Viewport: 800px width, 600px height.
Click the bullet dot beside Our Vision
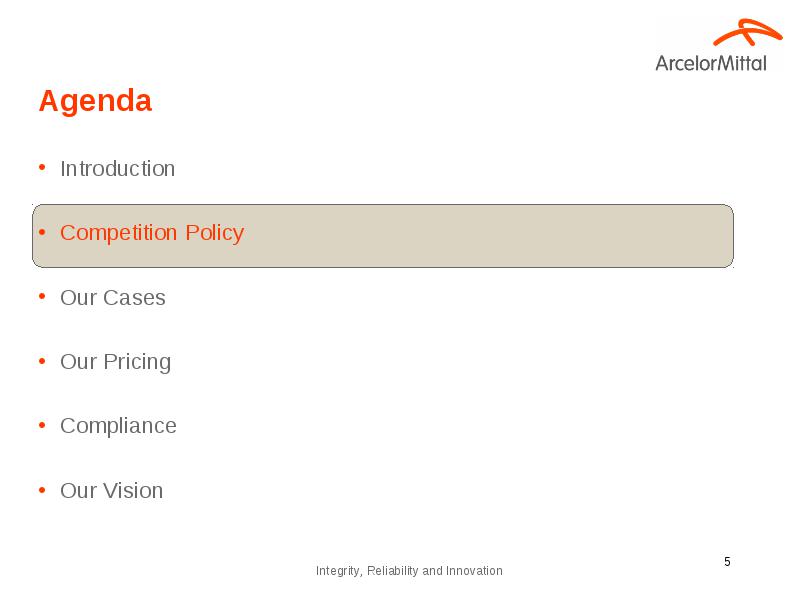(x=42, y=490)
